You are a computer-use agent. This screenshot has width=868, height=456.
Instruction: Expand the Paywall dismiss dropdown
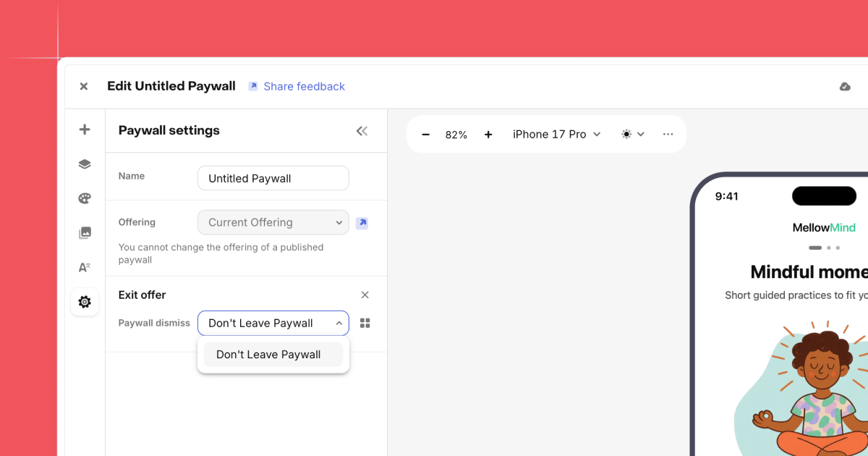point(273,323)
